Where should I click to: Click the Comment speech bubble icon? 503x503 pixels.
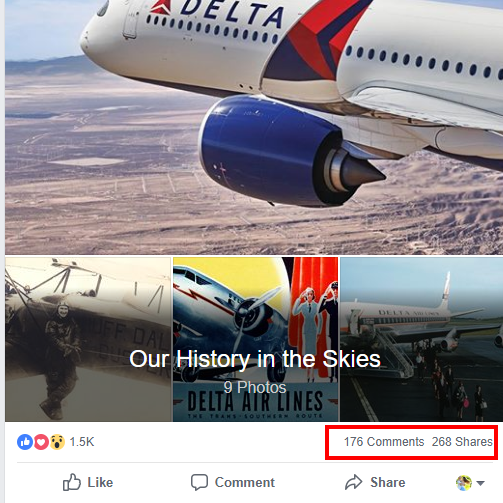click(199, 482)
